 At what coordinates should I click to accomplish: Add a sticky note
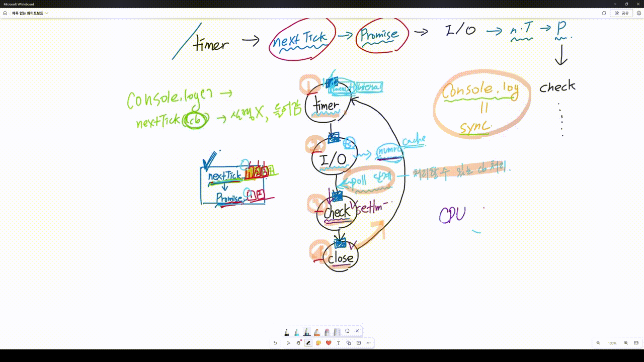tap(318, 343)
